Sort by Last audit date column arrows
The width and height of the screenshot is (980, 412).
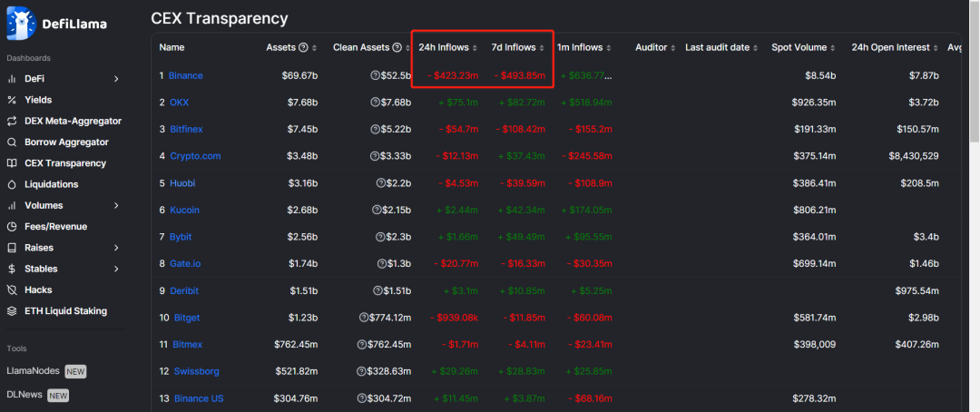click(756, 48)
